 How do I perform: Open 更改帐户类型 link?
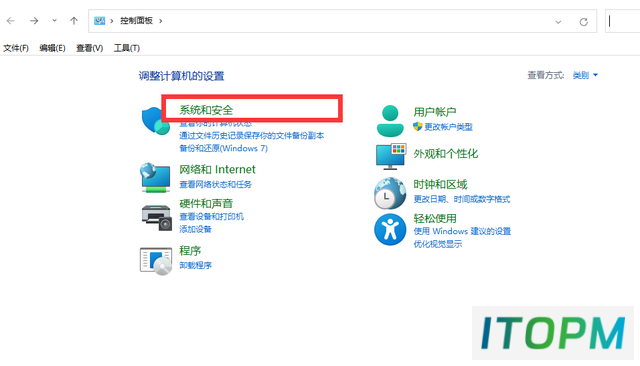tap(448, 127)
